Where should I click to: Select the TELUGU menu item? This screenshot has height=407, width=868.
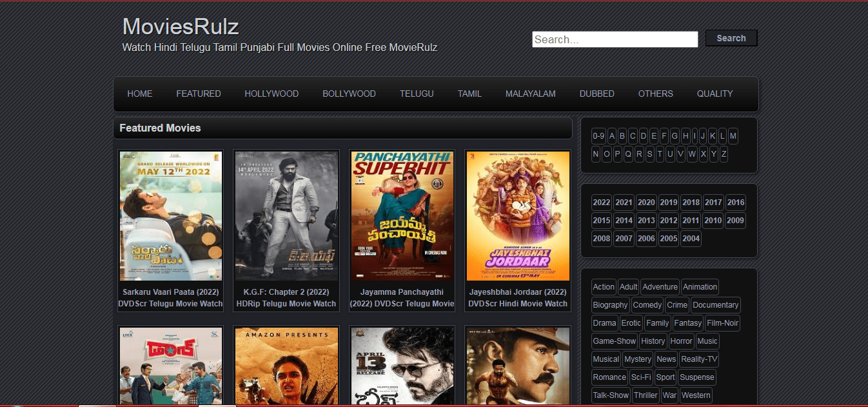[417, 94]
